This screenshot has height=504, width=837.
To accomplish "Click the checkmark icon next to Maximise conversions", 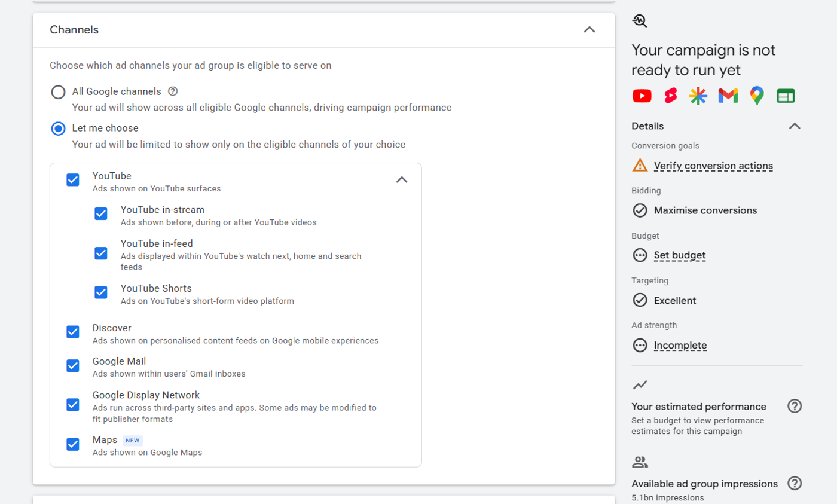I will 640,210.
